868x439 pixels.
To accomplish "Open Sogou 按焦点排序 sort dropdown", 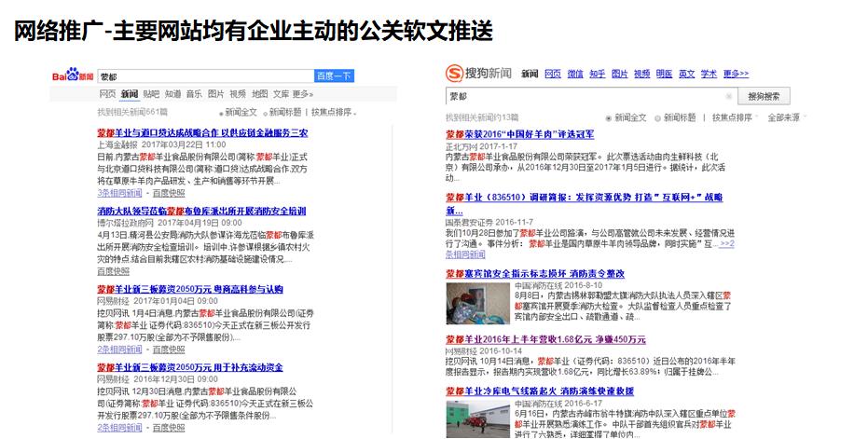I will 734,118.
